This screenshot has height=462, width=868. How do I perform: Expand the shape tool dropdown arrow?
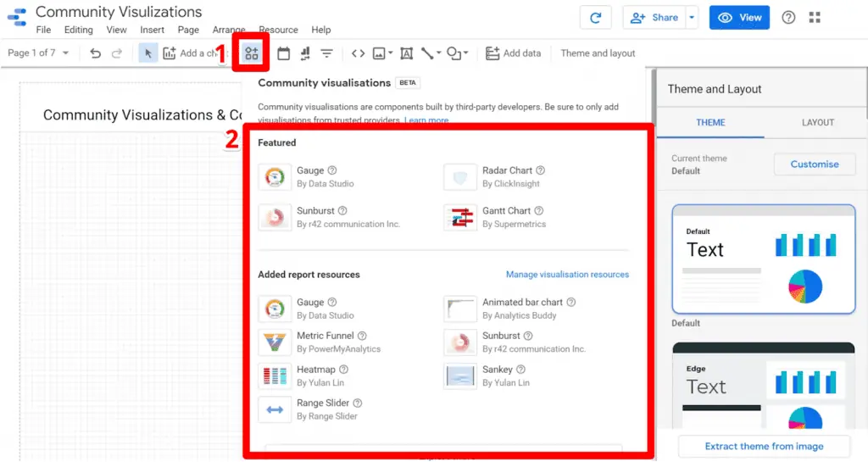coord(465,53)
